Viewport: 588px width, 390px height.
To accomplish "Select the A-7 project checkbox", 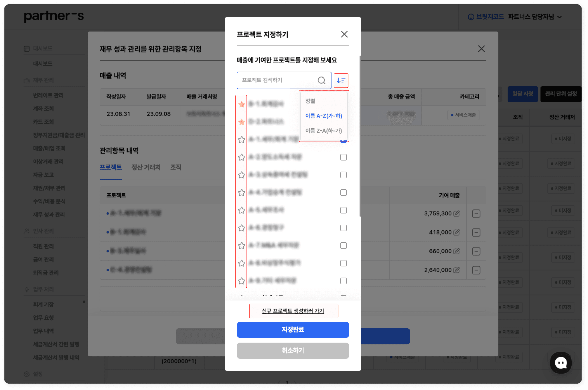I will coord(343,245).
